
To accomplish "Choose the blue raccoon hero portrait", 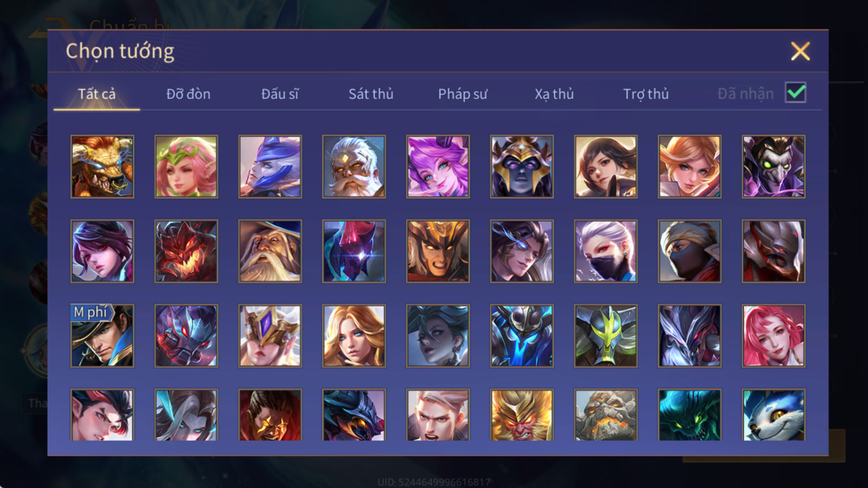I will pos(774,415).
